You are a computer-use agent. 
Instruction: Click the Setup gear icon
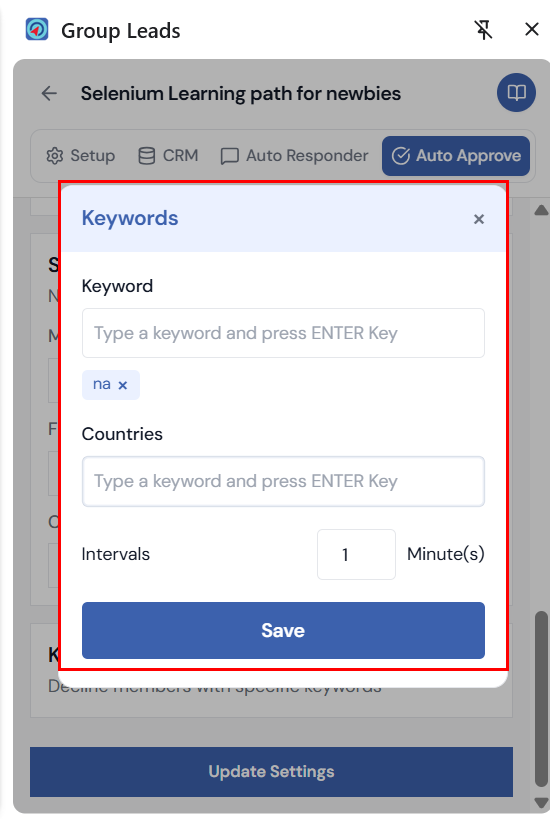point(55,156)
